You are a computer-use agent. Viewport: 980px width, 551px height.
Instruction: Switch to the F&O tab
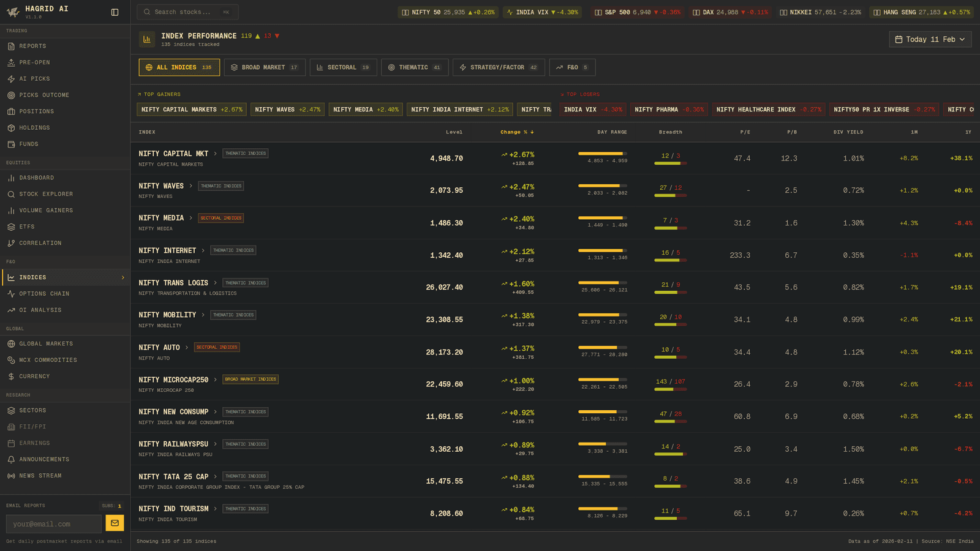click(572, 67)
